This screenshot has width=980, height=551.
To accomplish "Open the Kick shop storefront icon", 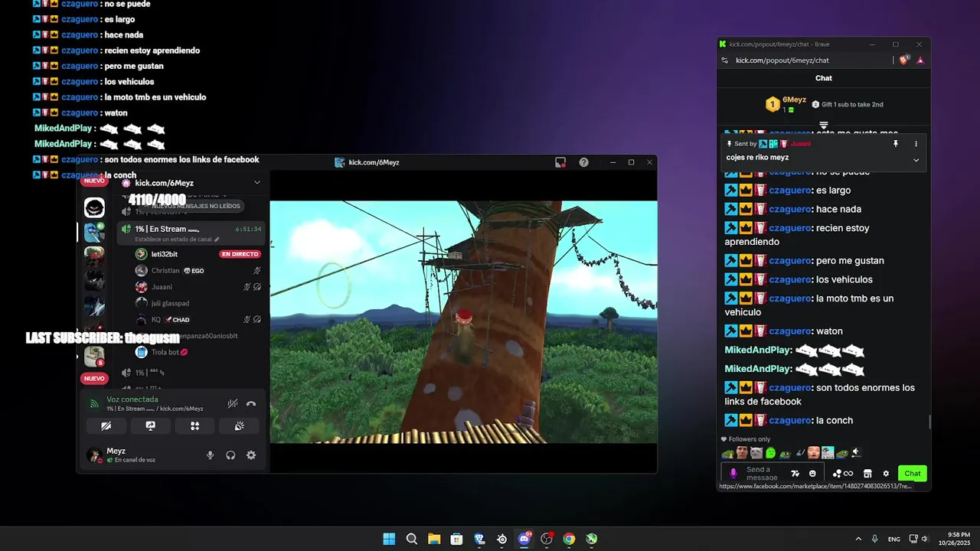I will point(867,474).
